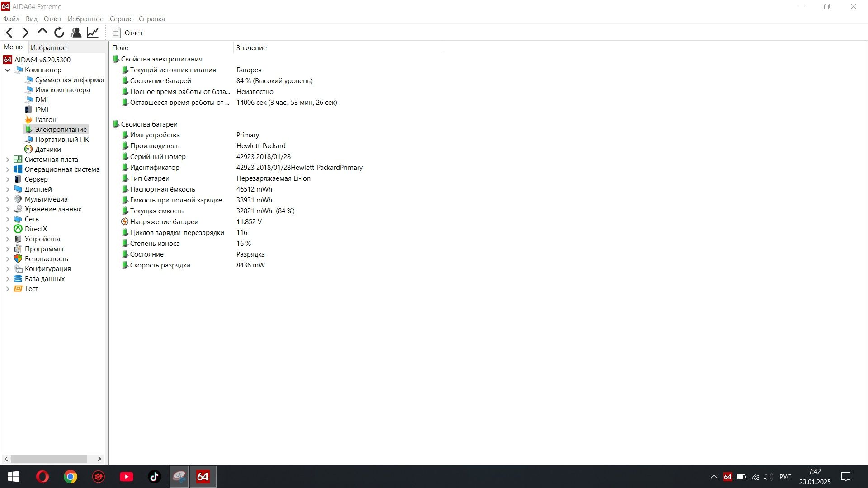Click AIDA64 tray icon in system tray
The width and height of the screenshot is (868, 488).
point(727,477)
